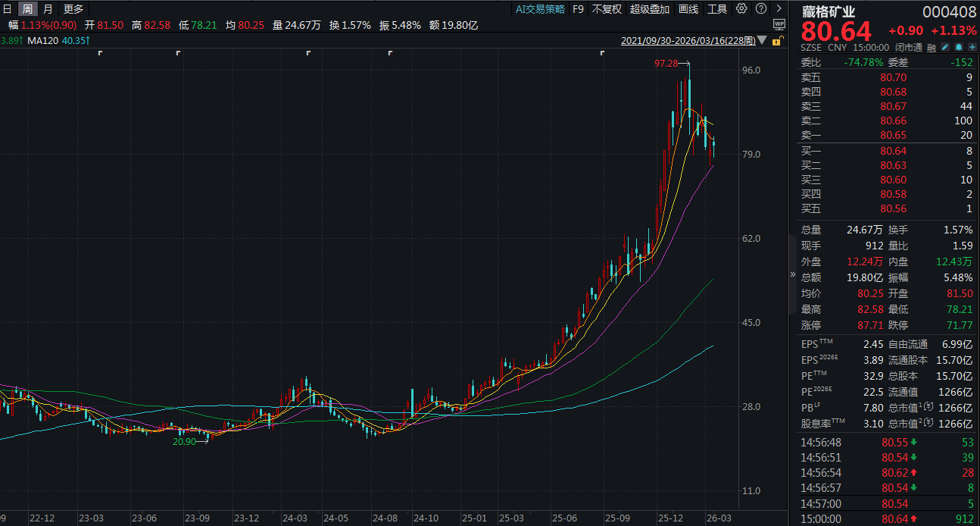Open the AI交易策略 feature

pos(540,9)
